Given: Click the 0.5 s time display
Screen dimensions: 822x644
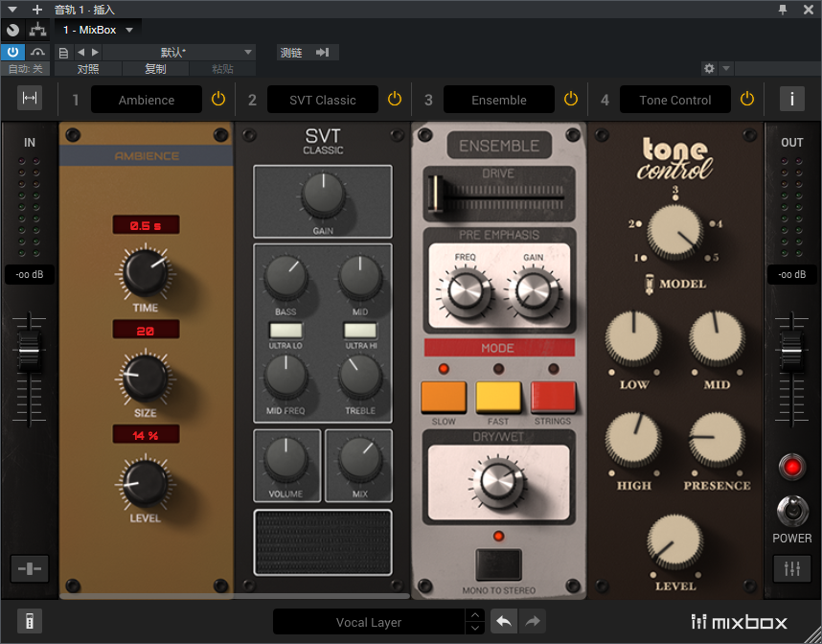Looking at the screenshot, I should pyautogui.click(x=146, y=225).
